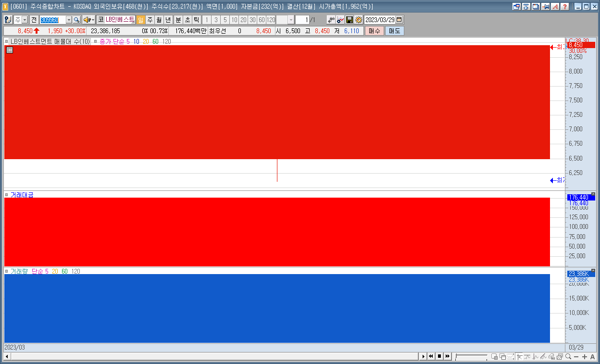Screen dimensions: 600x364
Task: Click the always-on-top title bar icon
Action: tap(526, 7)
